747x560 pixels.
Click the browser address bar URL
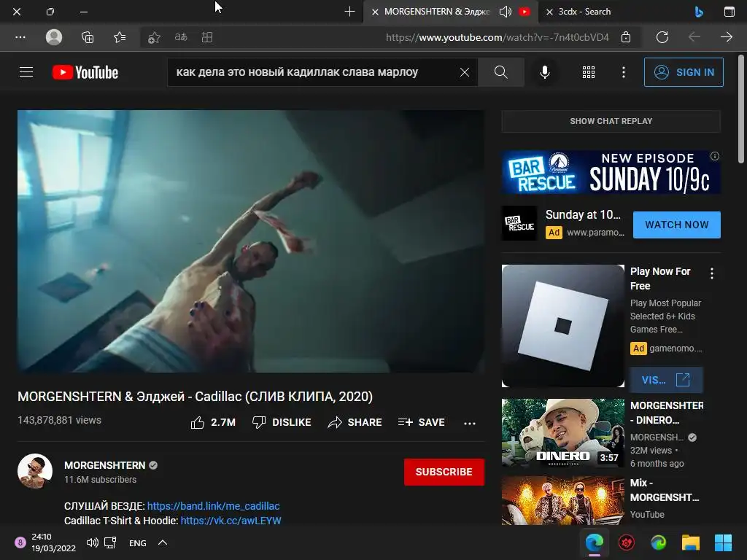tap(497, 37)
